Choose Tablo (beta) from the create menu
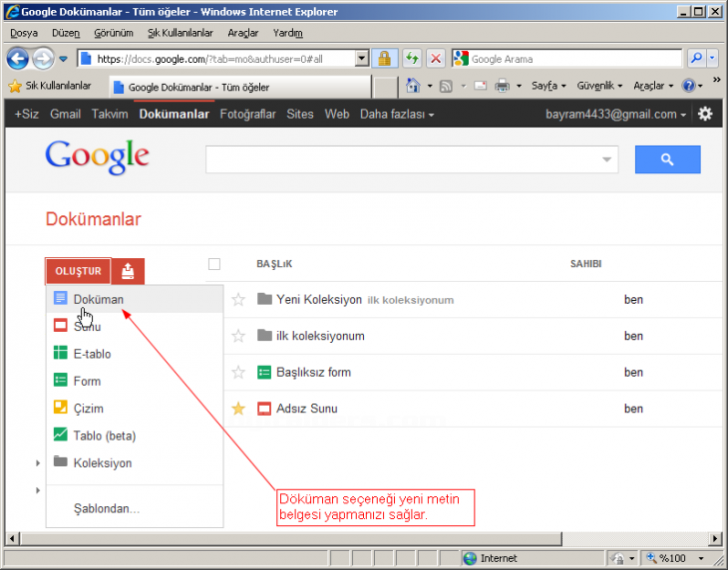Screen dimensions: 728x570 pos(135,435)
